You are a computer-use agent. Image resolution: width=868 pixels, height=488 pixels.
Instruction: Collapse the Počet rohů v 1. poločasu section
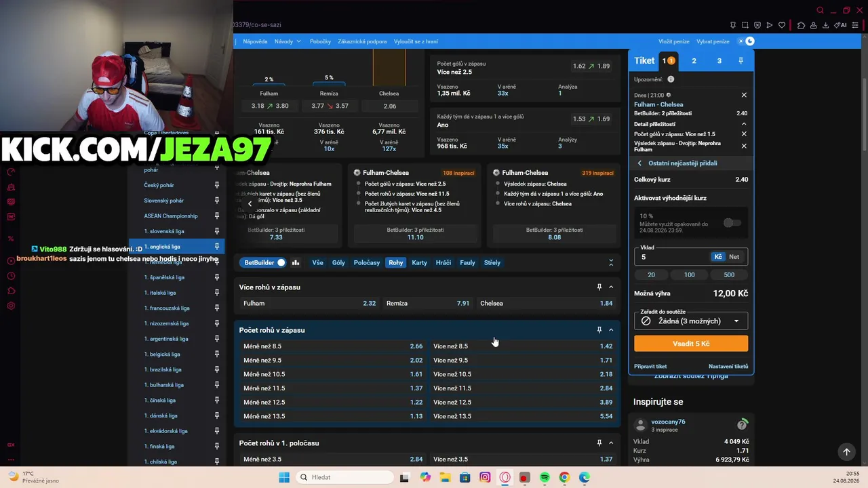point(611,443)
